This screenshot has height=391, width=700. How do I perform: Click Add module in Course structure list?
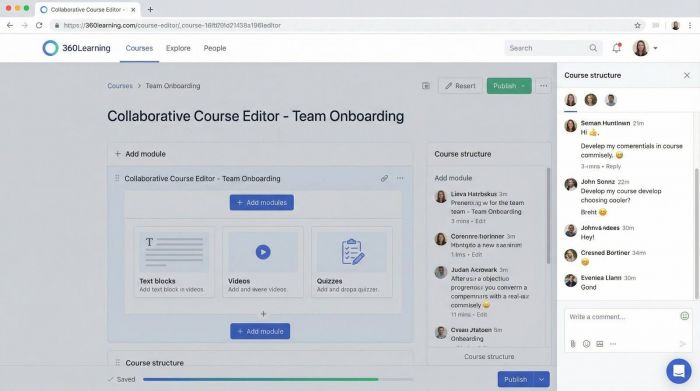click(x=453, y=178)
